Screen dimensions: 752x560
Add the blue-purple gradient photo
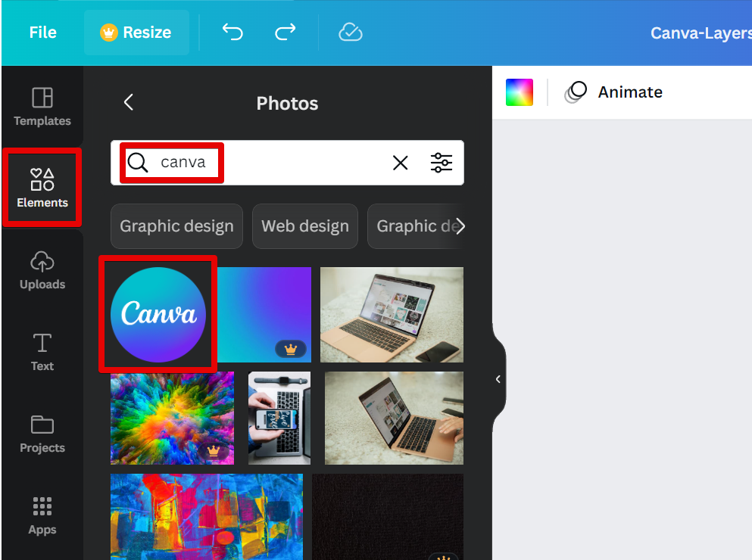264,315
